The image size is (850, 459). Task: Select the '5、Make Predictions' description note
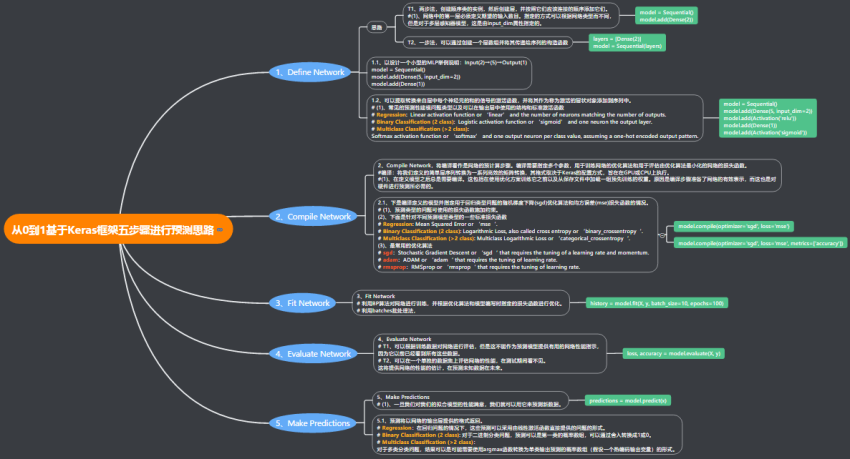[x=471, y=400]
